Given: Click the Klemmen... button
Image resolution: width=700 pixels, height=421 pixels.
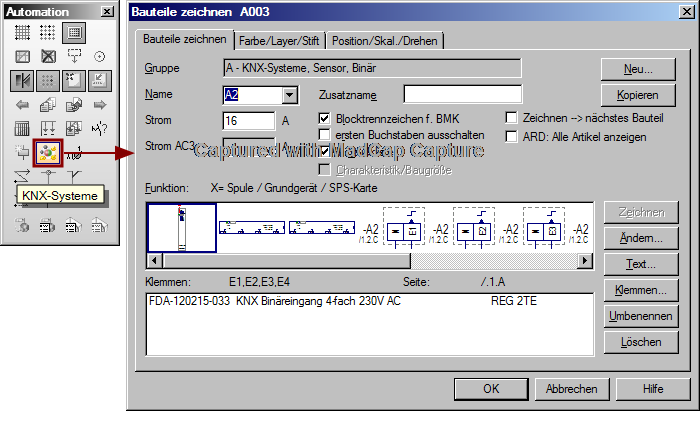Looking at the screenshot, I should (x=639, y=290).
